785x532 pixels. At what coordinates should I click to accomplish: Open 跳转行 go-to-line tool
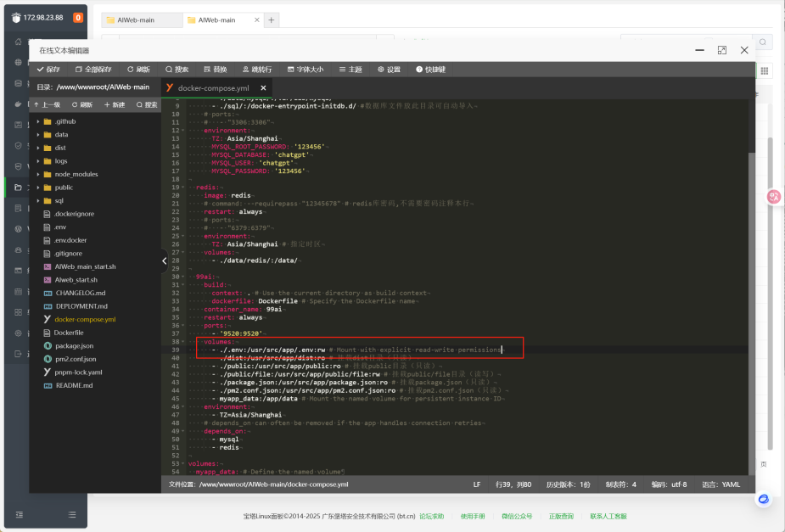pos(257,70)
